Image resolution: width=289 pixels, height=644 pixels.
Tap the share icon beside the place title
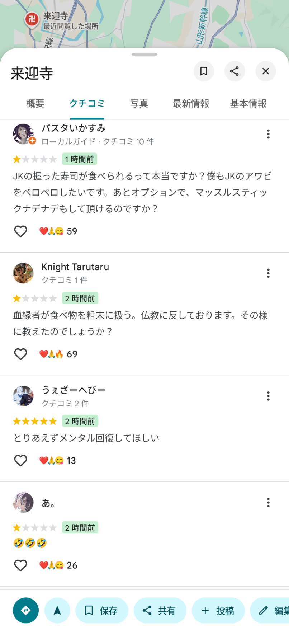pyautogui.click(x=234, y=71)
